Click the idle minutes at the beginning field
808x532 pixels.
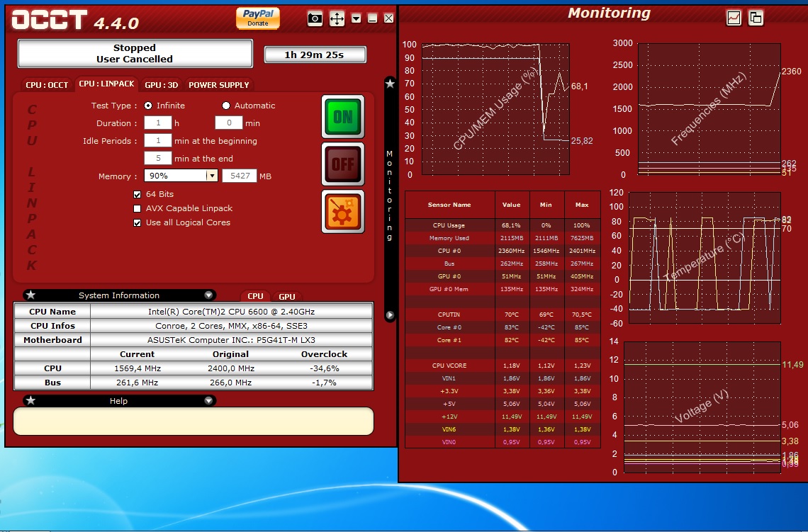(157, 140)
